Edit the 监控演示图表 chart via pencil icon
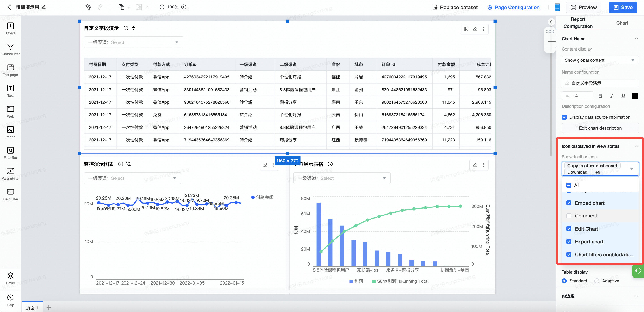This screenshot has width=644, height=312. pyautogui.click(x=265, y=165)
